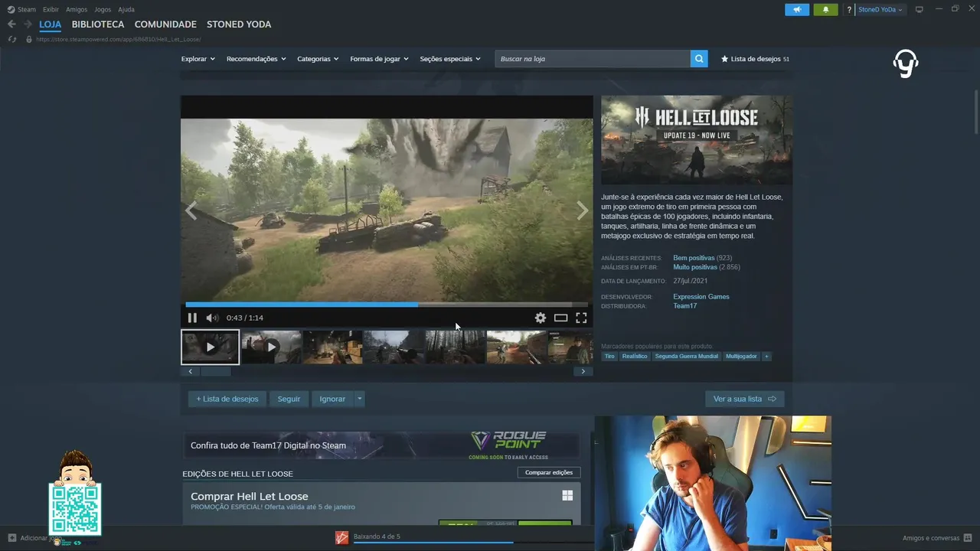Open Muito positivas reviews link
This screenshot has height=551, width=980.
(x=695, y=267)
